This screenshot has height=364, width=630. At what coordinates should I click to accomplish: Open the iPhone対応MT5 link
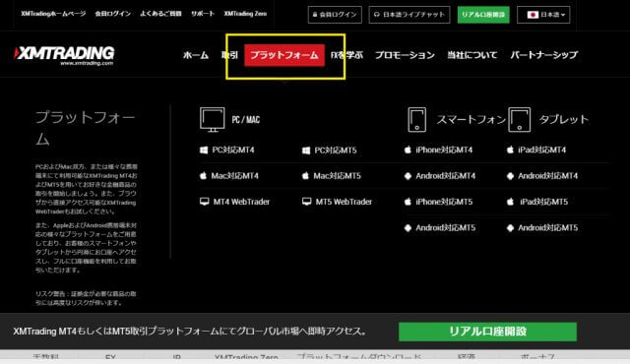[x=444, y=202]
